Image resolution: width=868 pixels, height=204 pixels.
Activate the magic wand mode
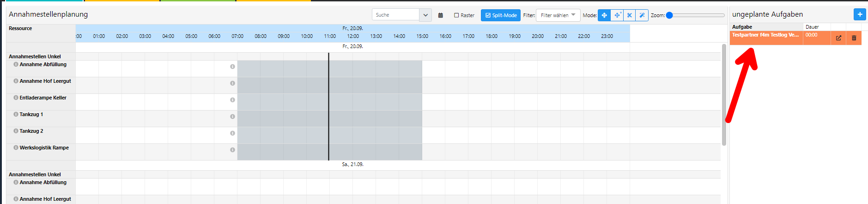(642, 15)
